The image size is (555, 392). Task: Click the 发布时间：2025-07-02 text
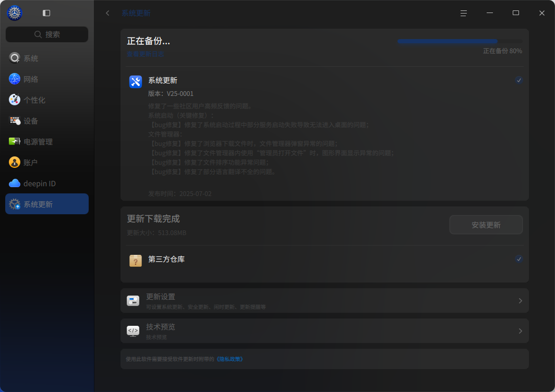(180, 194)
